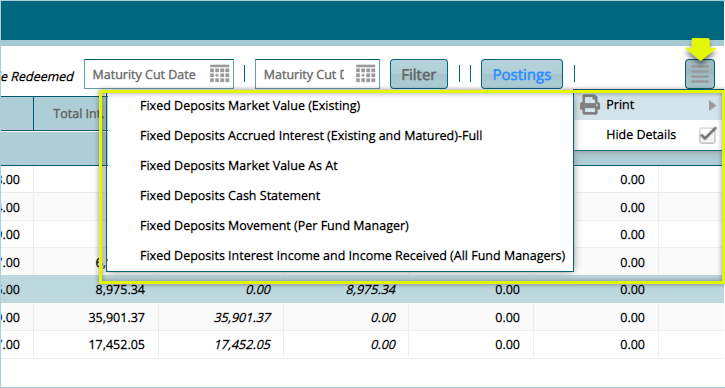Image resolution: width=725 pixels, height=388 pixels.
Task: Click the 17,452.05 cell in Total Int. column
Action: coord(117,345)
